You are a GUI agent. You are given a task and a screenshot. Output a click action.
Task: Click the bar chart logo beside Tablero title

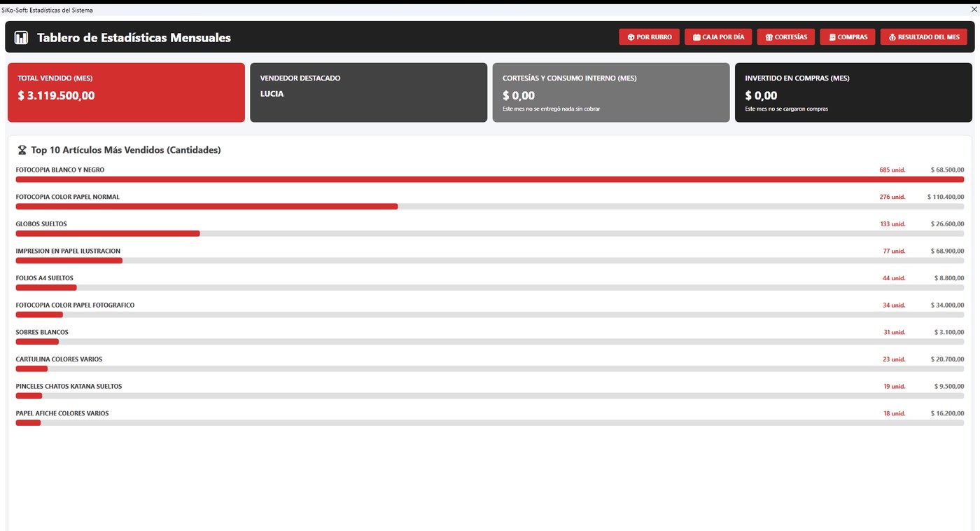coord(21,38)
